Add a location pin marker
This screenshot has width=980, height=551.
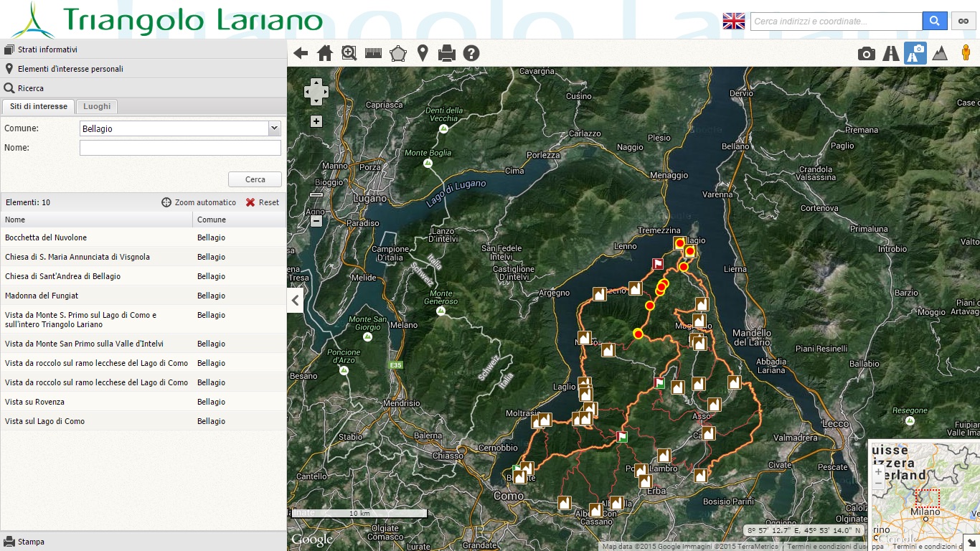pos(423,53)
